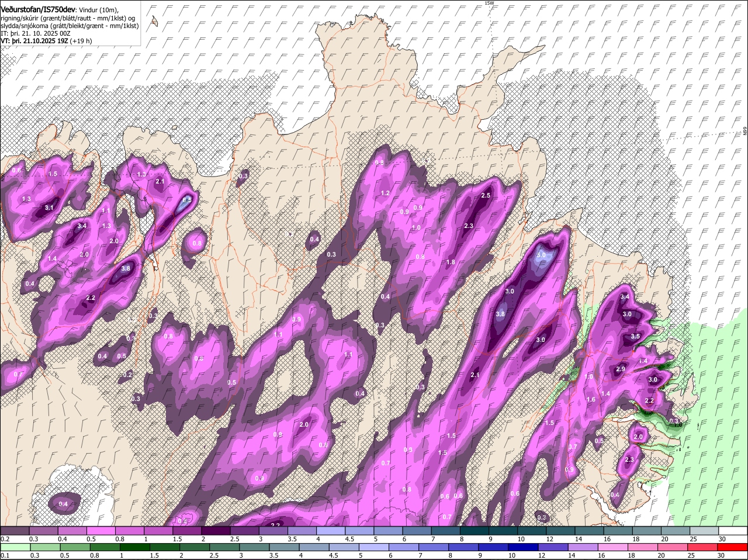Click top legend swatch between 4 and 4.5
This screenshot has width=748, height=560.
coord(331,531)
